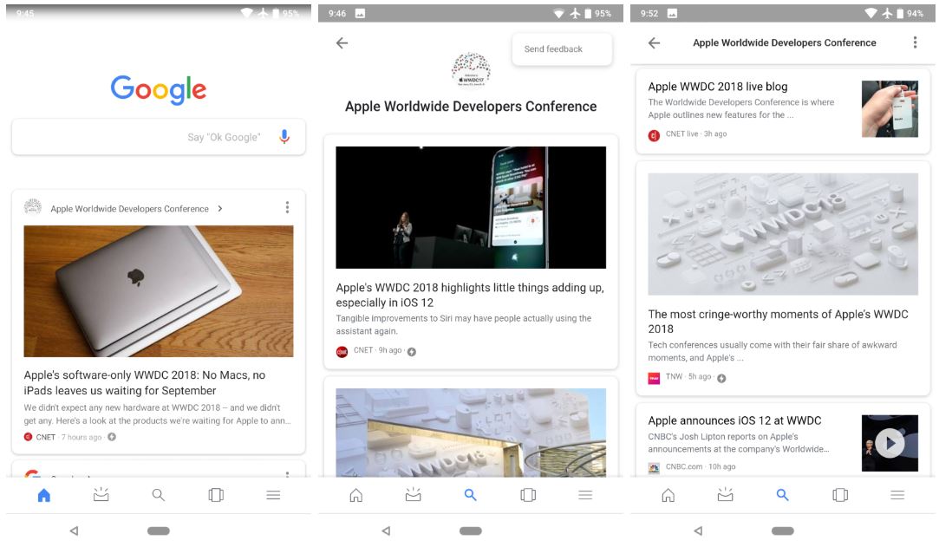Tap the AMP bolt icon beside "TNW · 5h ago"
The height and width of the screenshot is (560, 939).
pyautogui.click(x=721, y=378)
